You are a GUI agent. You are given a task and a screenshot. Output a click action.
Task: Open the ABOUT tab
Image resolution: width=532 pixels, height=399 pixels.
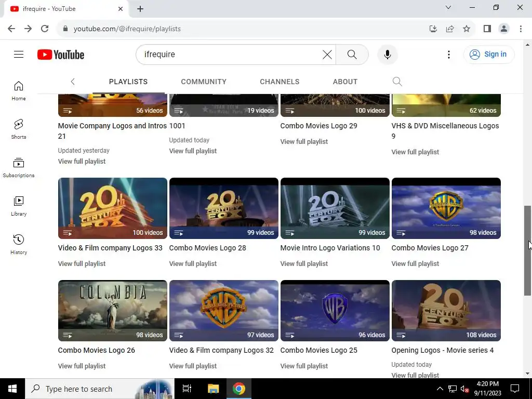point(345,82)
